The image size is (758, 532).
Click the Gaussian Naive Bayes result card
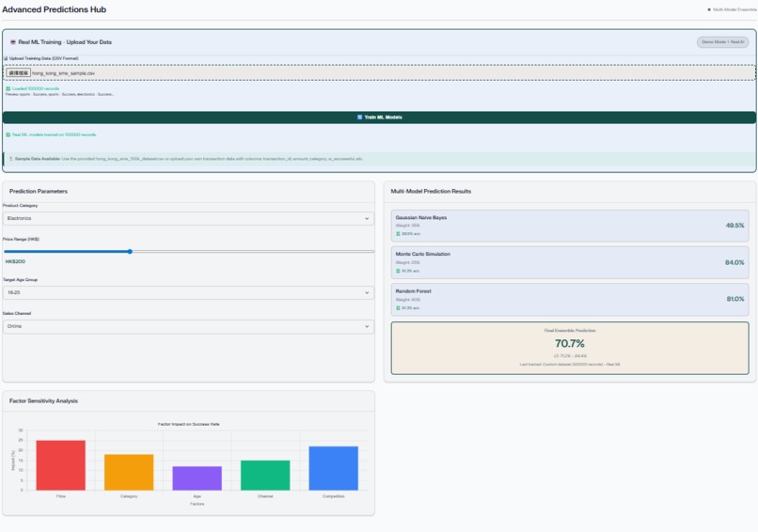point(570,226)
